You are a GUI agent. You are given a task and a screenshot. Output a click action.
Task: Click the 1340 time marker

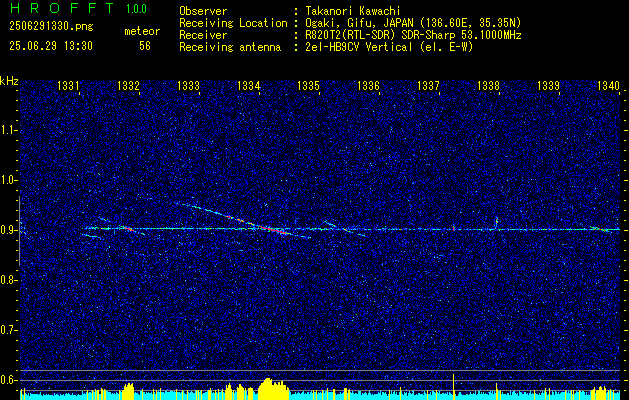pyautogui.click(x=609, y=85)
